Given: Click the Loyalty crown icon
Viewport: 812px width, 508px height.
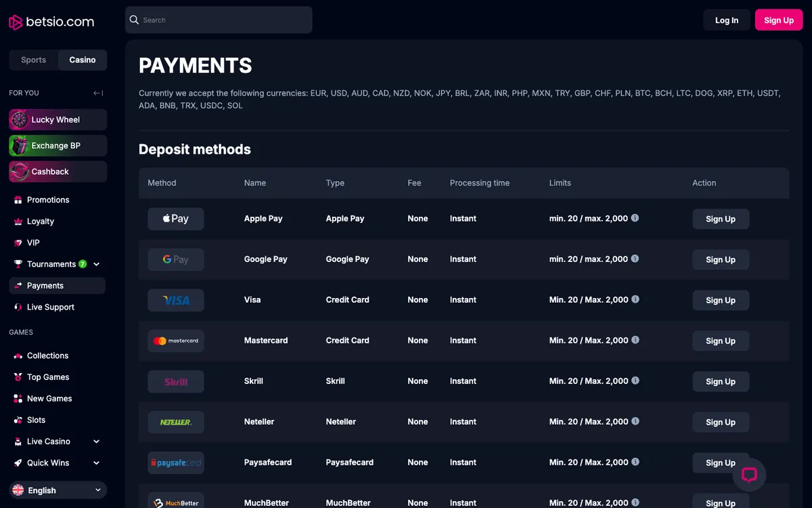Looking at the screenshot, I should (18, 221).
